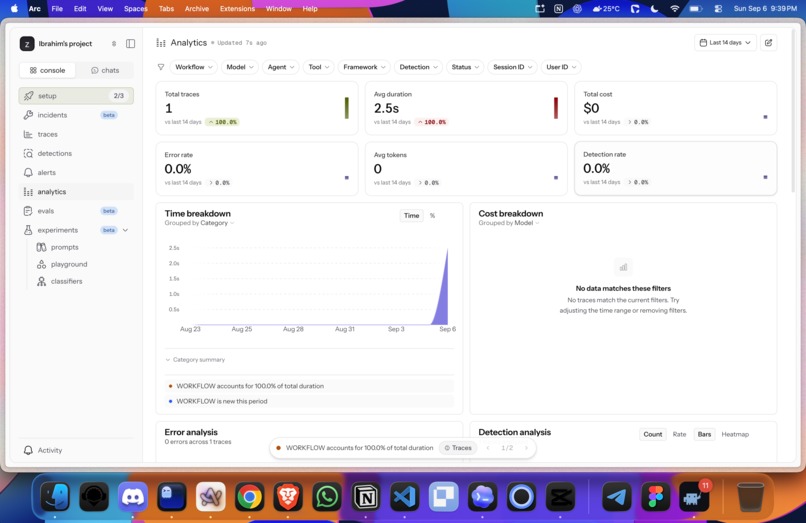Open detections in the sidebar
Image resolution: width=806 pixels, height=523 pixels.
[76, 153]
